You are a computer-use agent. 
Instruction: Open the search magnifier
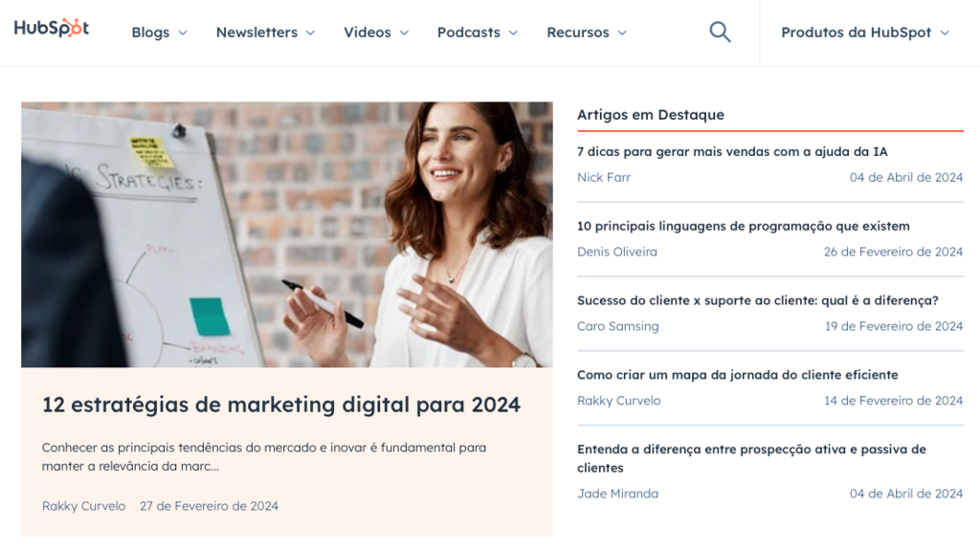pyautogui.click(x=719, y=32)
